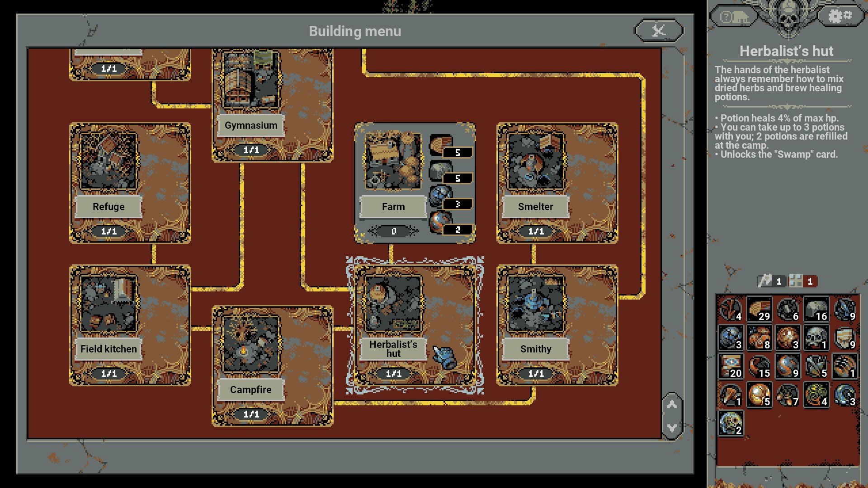Click the tile grid counter showing 1

803,281
